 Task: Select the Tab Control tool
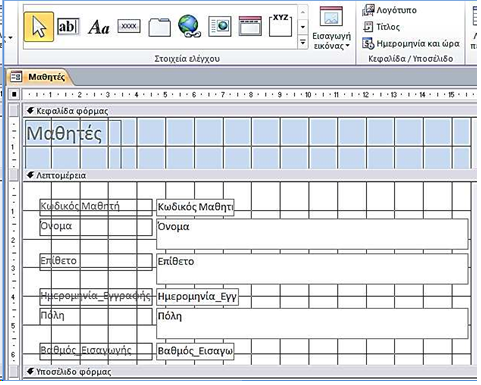159,27
